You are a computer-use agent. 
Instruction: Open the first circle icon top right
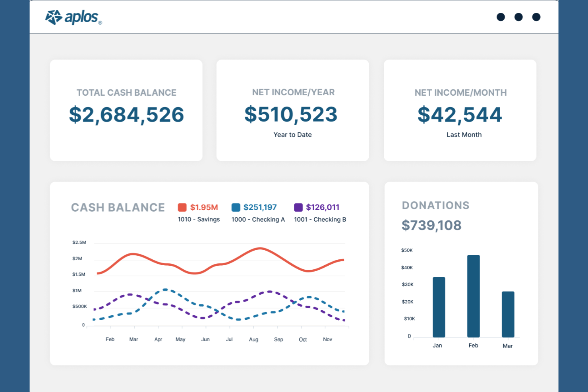point(501,17)
